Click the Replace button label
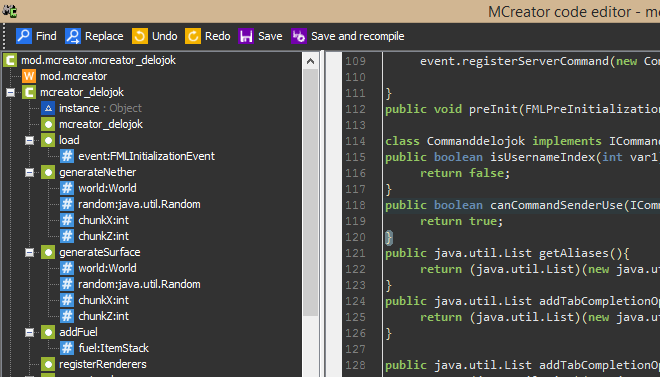The height and width of the screenshot is (377, 660). (x=104, y=36)
